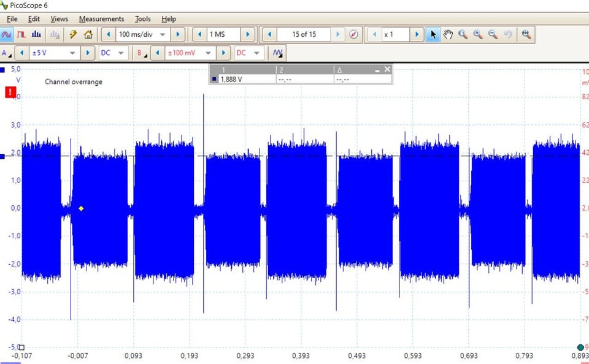Go to previous waveform buffer

pyautogui.click(x=269, y=34)
